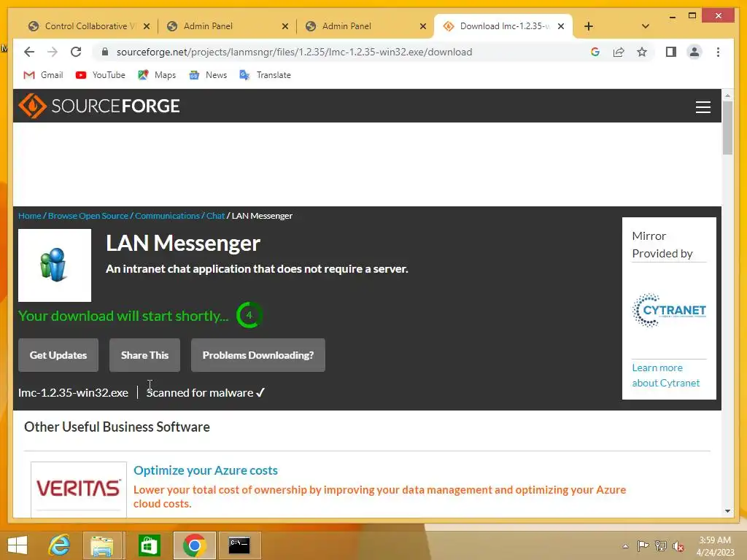Screen dimensions: 747x560
Task: Open YouTube bookmark
Action: pyautogui.click(x=101, y=75)
